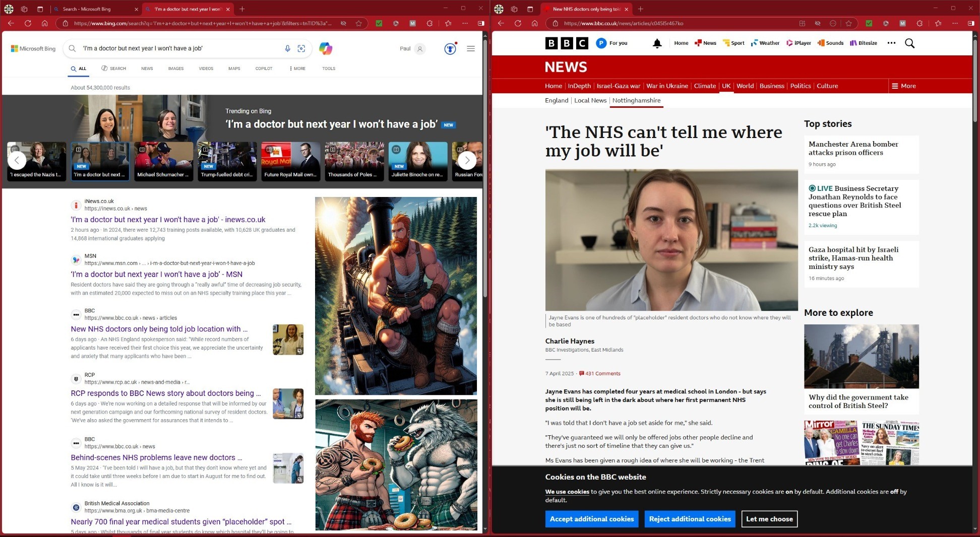The width and height of the screenshot is (980, 537).
Task: Switch to the Search - Microsoft Bing tab
Action: click(x=95, y=9)
